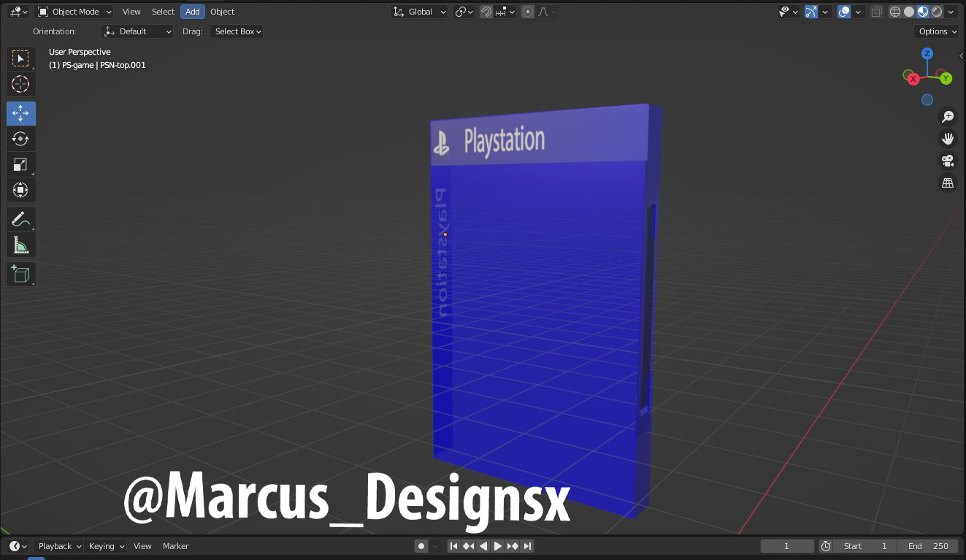Click the zoom view magnifier icon
This screenshot has width=966, height=560.
[948, 117]
